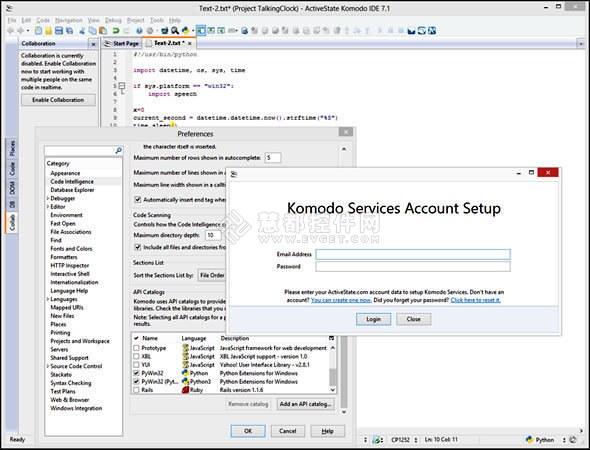Click the Paste clipboard toolbar icon
This screenshot has width=590, height=450.
(x=102, y=30)
